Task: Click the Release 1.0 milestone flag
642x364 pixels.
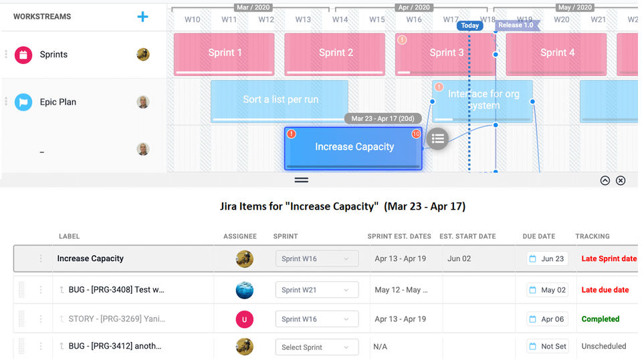Action: coord(516,25)
